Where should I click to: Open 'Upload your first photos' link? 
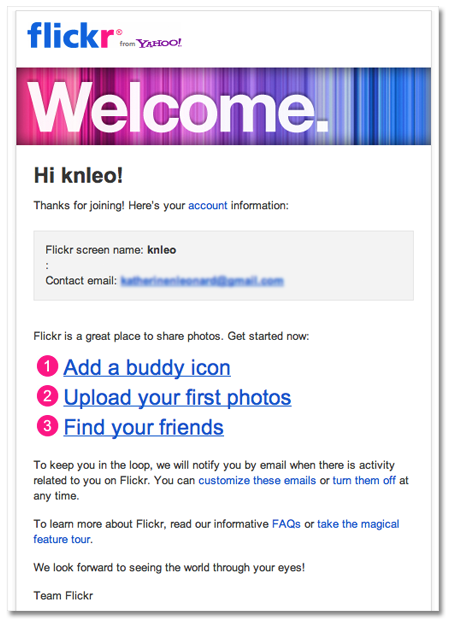pos(178,397)
